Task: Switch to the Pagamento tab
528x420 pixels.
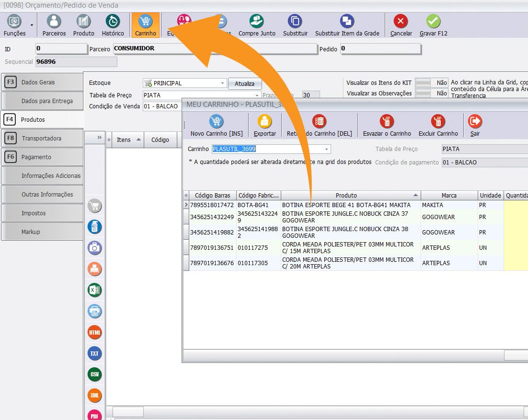Action: click(42, 157)
